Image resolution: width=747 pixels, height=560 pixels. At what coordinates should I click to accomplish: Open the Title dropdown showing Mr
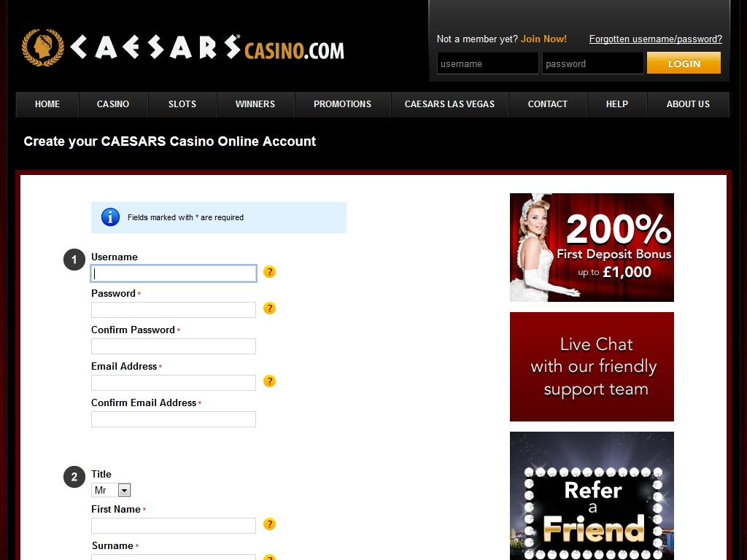(111, 491)
